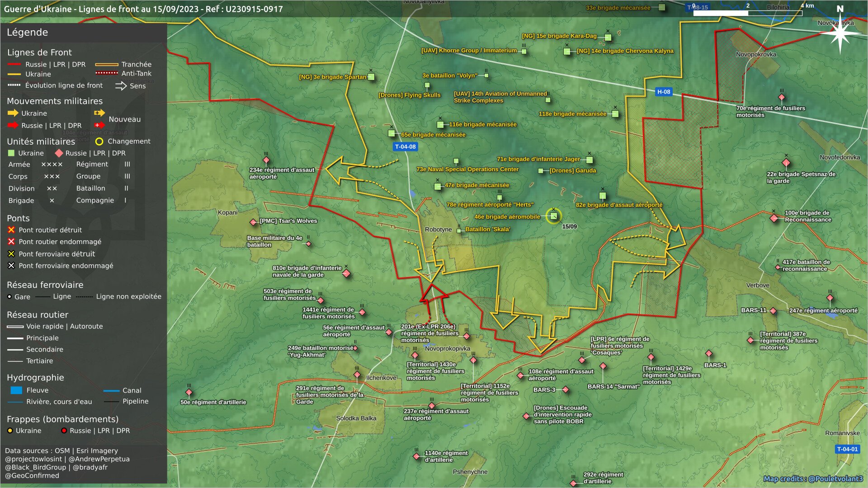Click the yellow Changement circle legend icon
Image resolution: width=868 pixels, height=488 pixels.
tap(99, 141)
